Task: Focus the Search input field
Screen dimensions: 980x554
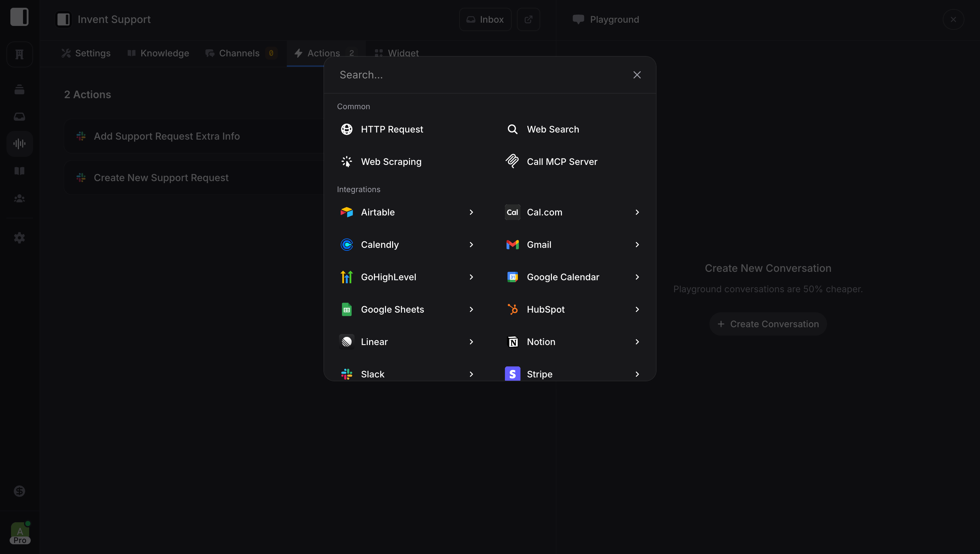Action: tap(480, 75)
